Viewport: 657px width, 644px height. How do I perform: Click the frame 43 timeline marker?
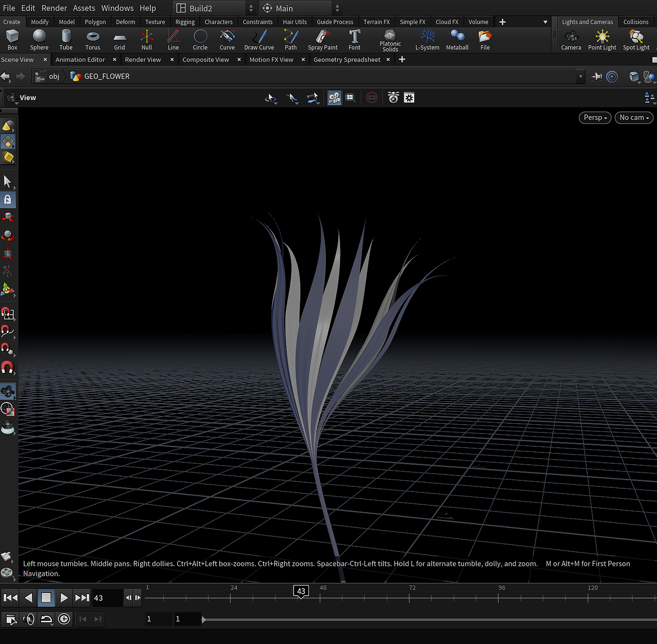coord(301,592)
